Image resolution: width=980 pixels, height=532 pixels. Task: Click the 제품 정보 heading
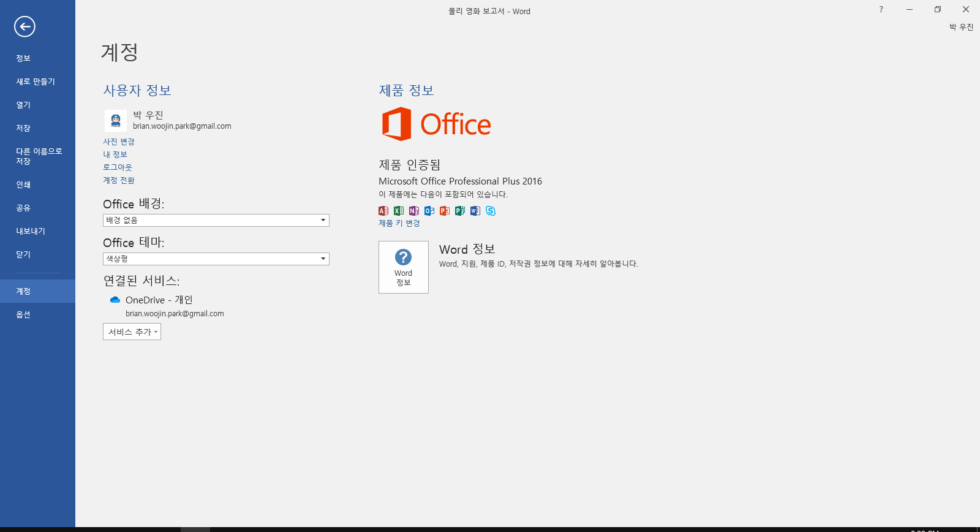pyautogui.click(x=406, y=90)
